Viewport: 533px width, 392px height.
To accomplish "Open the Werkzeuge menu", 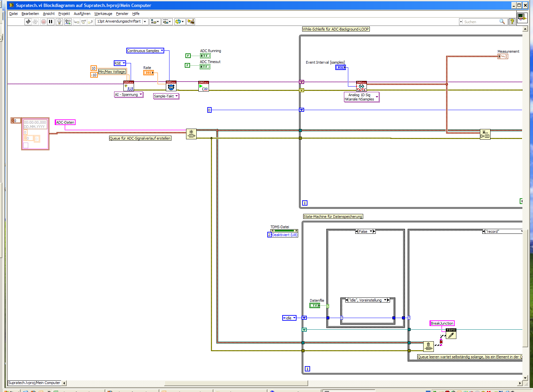I will click(x=103, y=14).
